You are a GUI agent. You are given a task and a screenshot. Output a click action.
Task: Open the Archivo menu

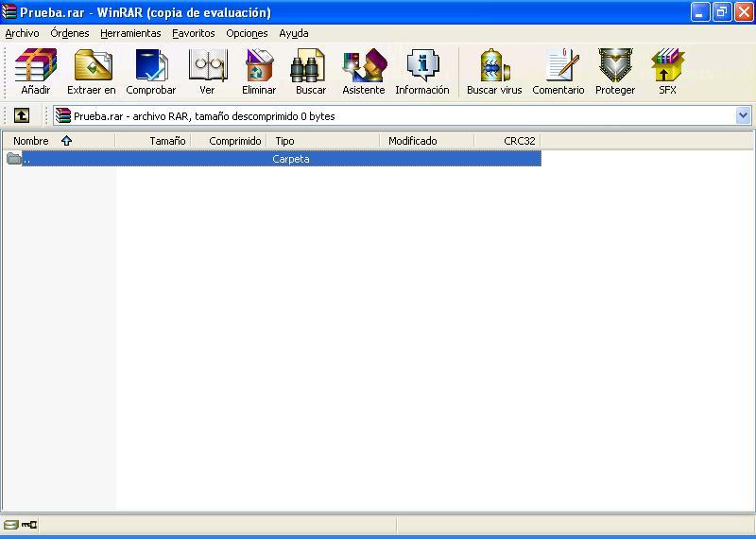tap(22, 33)
